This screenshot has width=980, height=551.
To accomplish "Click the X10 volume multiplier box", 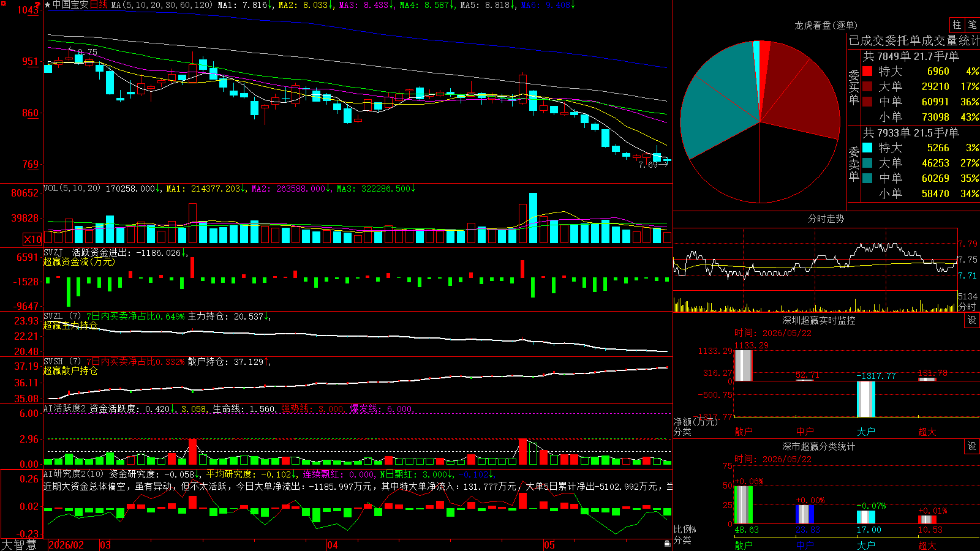I will (x=32, y=239).
